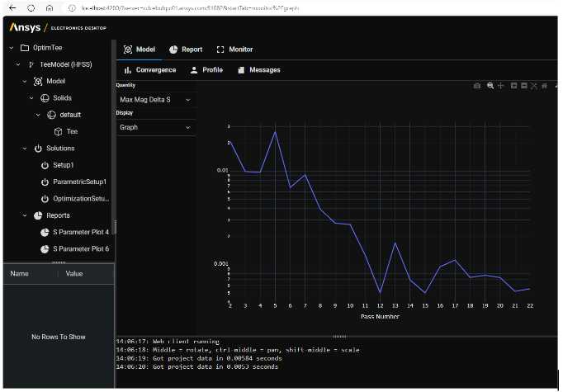Screen dimensions: 563x392
Task: Click the Tee cube icon
Action: tap(58, 132)
